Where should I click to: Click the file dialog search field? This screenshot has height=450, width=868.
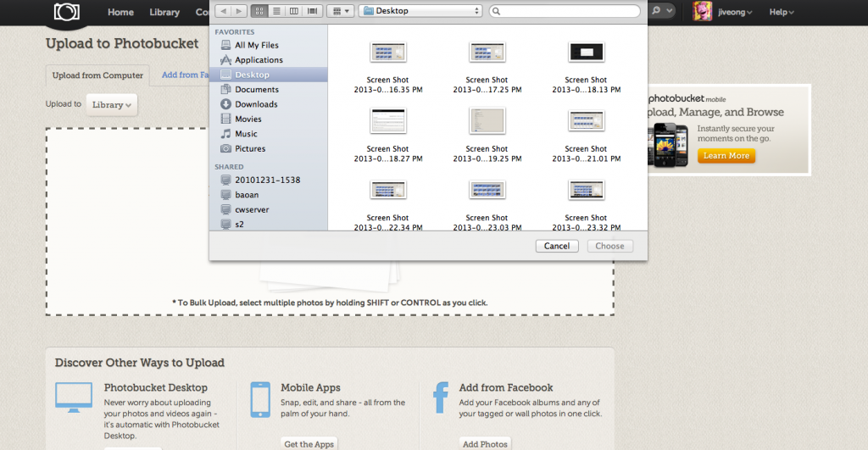(565, 11)
